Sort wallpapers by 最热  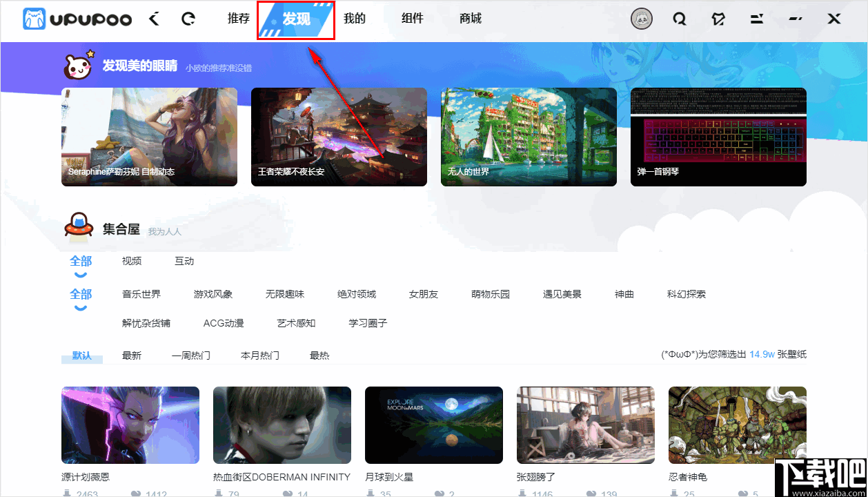click(319, 355)
